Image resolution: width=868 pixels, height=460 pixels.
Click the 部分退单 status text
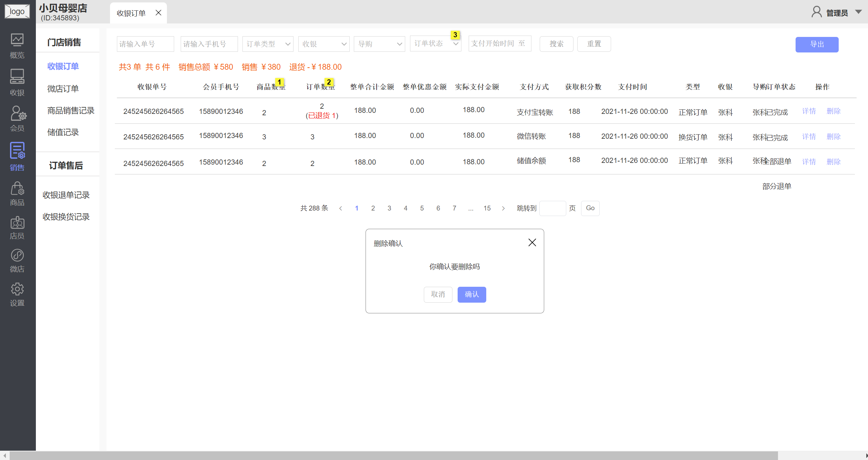click(x=777, y=186)
